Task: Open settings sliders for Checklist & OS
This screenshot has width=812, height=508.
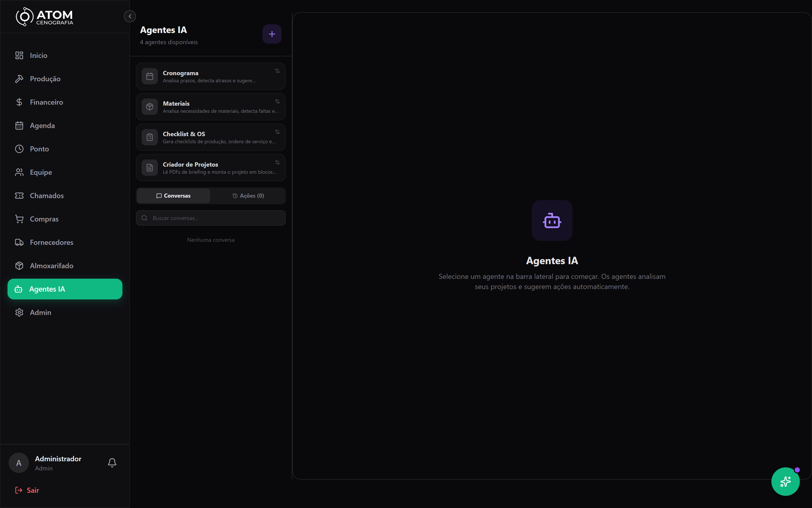Action: [277, 132]
